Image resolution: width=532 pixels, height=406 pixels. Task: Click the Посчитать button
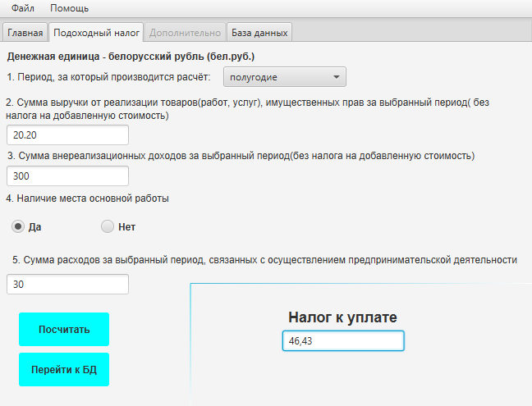[64, 329]
